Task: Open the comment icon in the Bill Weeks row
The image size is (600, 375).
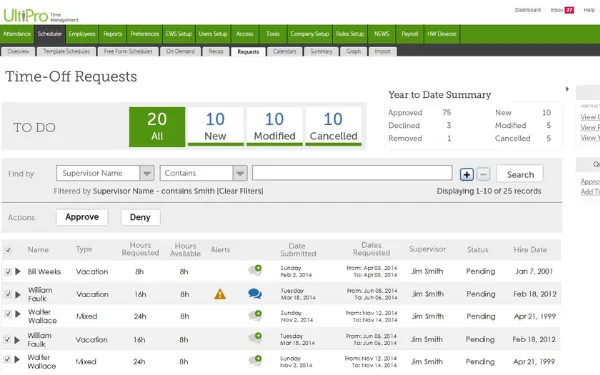Action: click(x=255, y=270)
